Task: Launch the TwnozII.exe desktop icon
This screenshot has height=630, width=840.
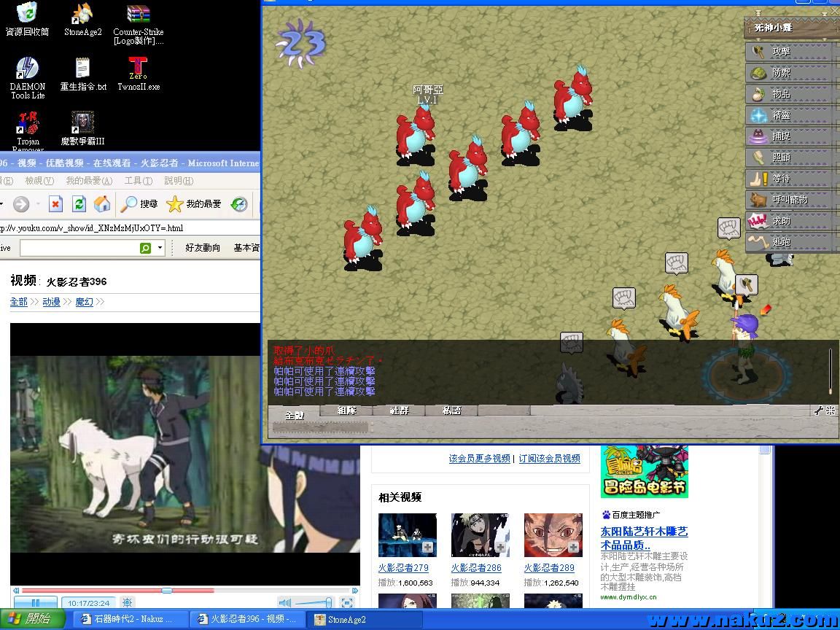Action: 139,74
